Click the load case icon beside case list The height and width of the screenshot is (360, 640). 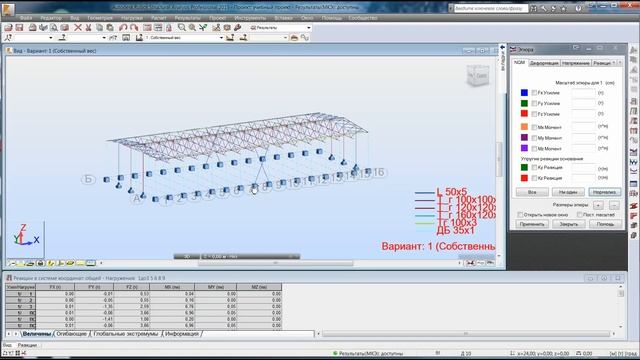pos(139,38)
